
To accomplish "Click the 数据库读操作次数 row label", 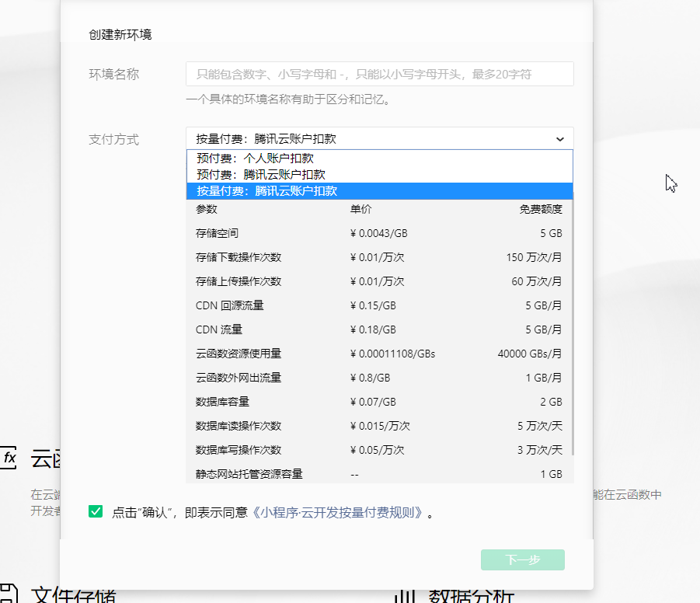I will pos(239,426).
